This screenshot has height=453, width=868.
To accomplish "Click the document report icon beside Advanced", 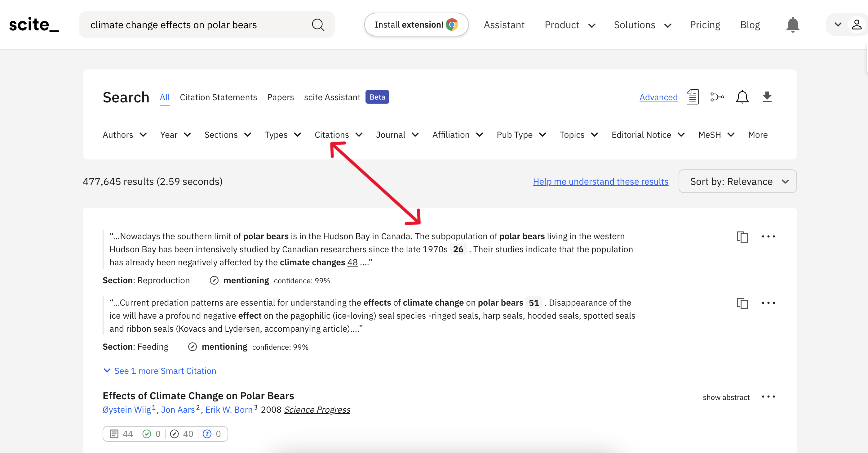I will tap(693, 97).
